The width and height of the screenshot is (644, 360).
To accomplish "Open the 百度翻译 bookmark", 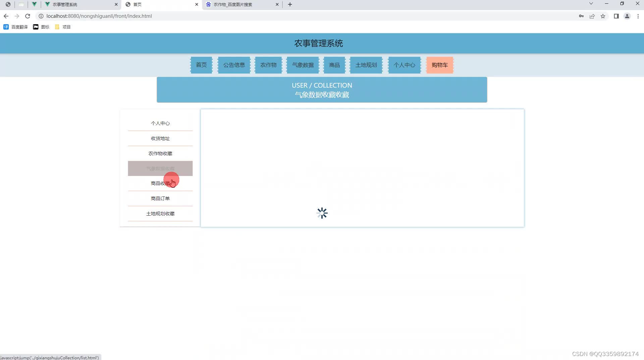I will (x=15, y=27).
